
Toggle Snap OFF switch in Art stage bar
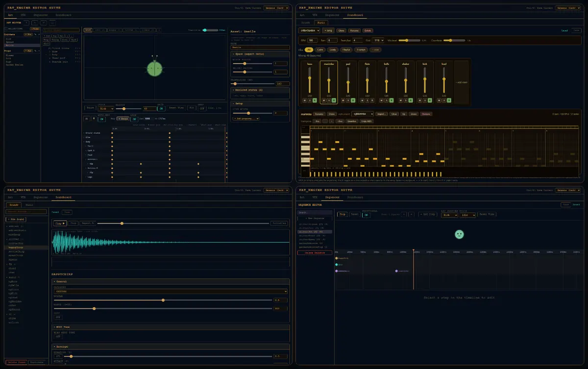pyautogui.click(x=202, y=108)
